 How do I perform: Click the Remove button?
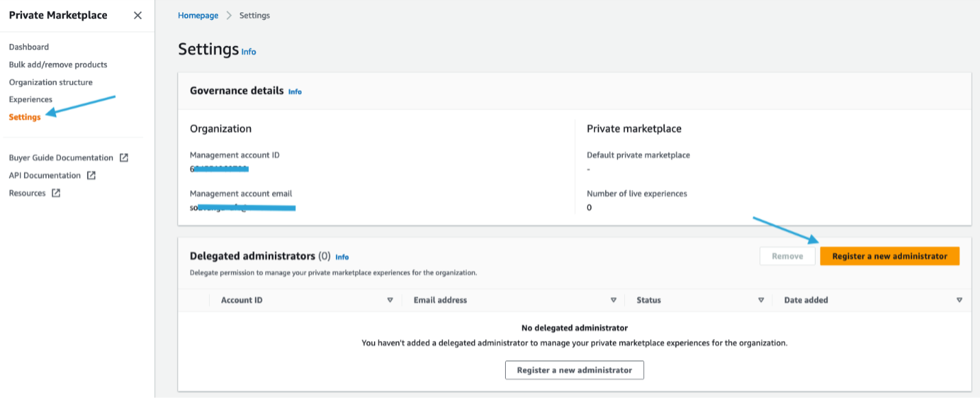[x=787, y=255]
